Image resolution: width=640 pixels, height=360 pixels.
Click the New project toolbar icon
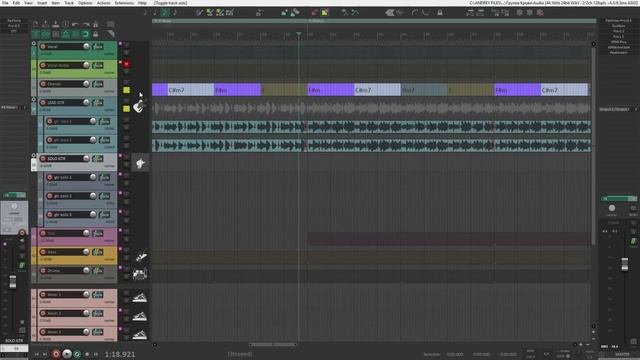pos(36,24)
